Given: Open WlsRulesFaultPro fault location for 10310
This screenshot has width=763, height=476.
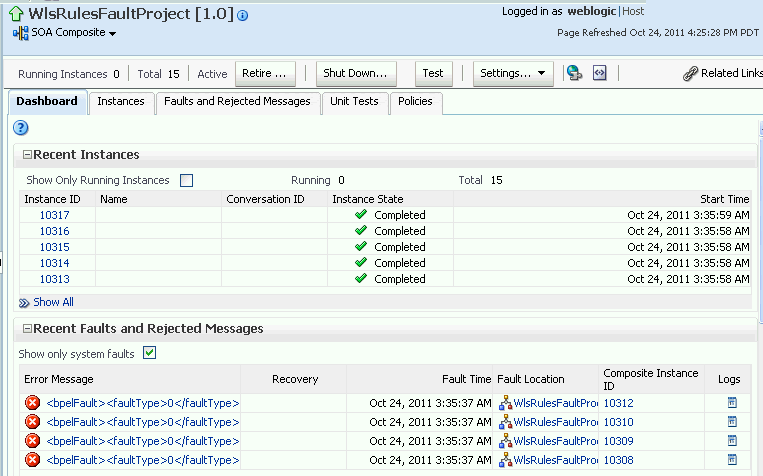Looking at the screenshot, I should tap(556, 422).
